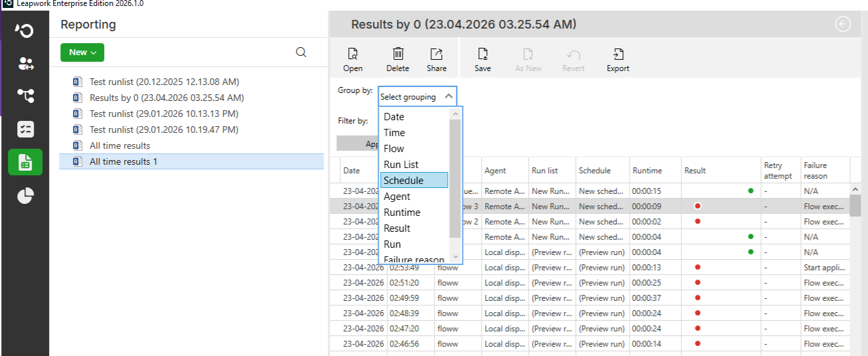Click the Export toolbar icon
Image resolution: width=868 pixels, height=356 pixels.
pos(618,60)
